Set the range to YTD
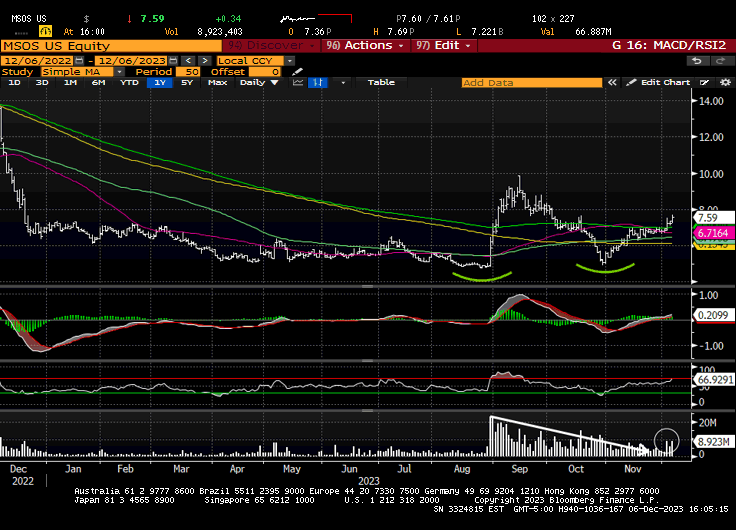736x530 pixels. click(x=129, y=83)
